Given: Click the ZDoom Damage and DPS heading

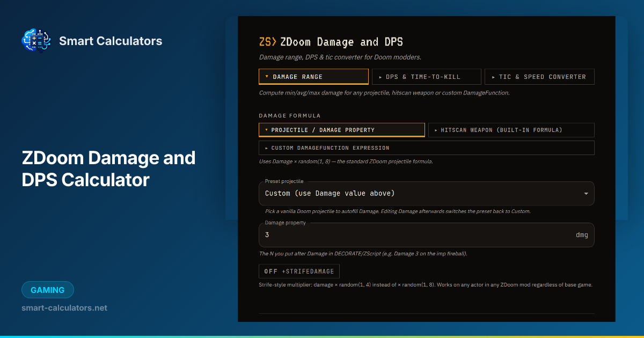Looking at the screenshot, I should [341, 42].
